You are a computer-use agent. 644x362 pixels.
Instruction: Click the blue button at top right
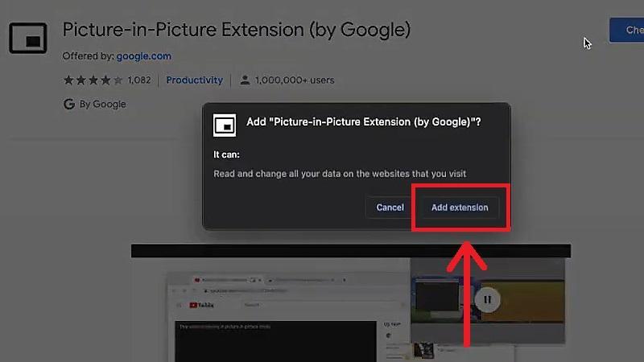tap(626, 31)
